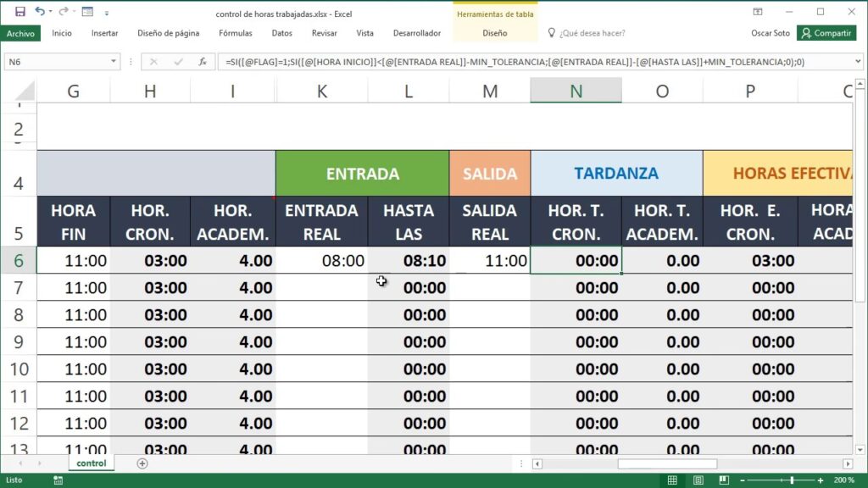Click the ¿Qué desea hacer? search box
The image size is (868, 488).
[592, 33]
